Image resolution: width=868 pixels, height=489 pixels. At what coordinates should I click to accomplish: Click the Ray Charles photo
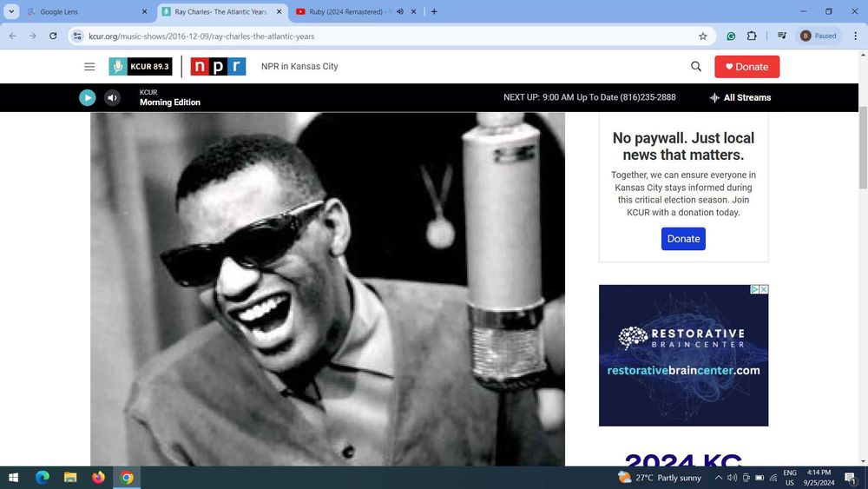coord(328,288)
